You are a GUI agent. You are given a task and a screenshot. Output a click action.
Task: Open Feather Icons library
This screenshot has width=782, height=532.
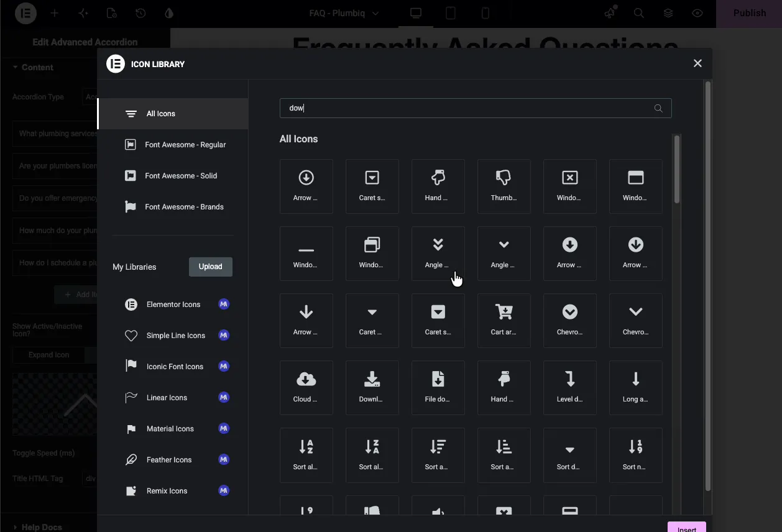[173, 460]
